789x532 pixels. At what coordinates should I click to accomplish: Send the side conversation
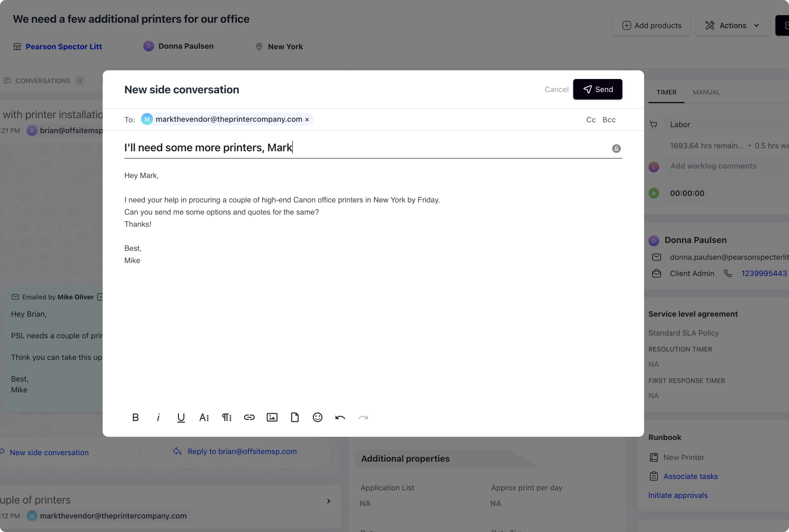[597, 89]
